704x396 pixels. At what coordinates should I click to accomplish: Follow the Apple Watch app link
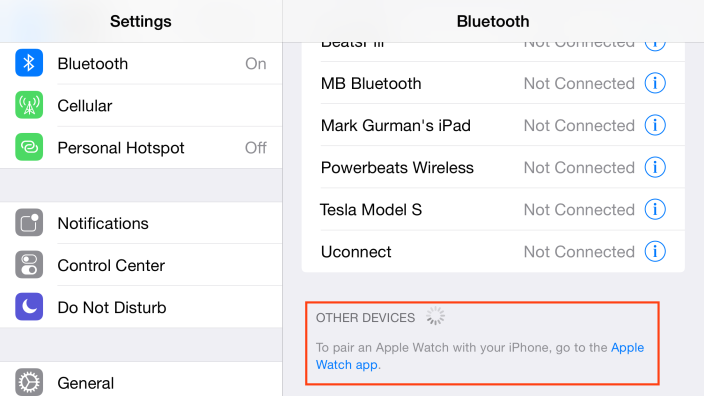480,356
